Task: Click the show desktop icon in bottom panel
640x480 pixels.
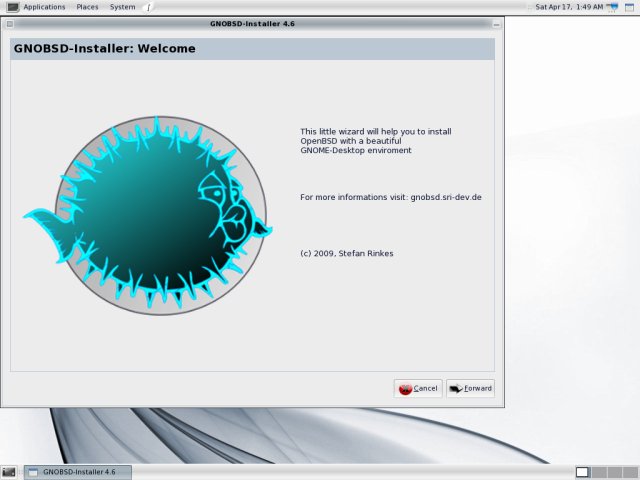Action: click(x=9, y=472)
